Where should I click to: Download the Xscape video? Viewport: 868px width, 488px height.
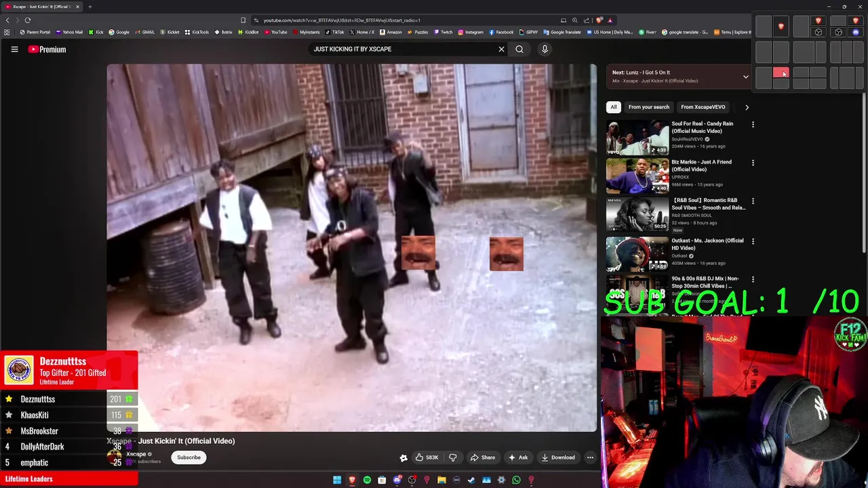click(x=558, y=457)
